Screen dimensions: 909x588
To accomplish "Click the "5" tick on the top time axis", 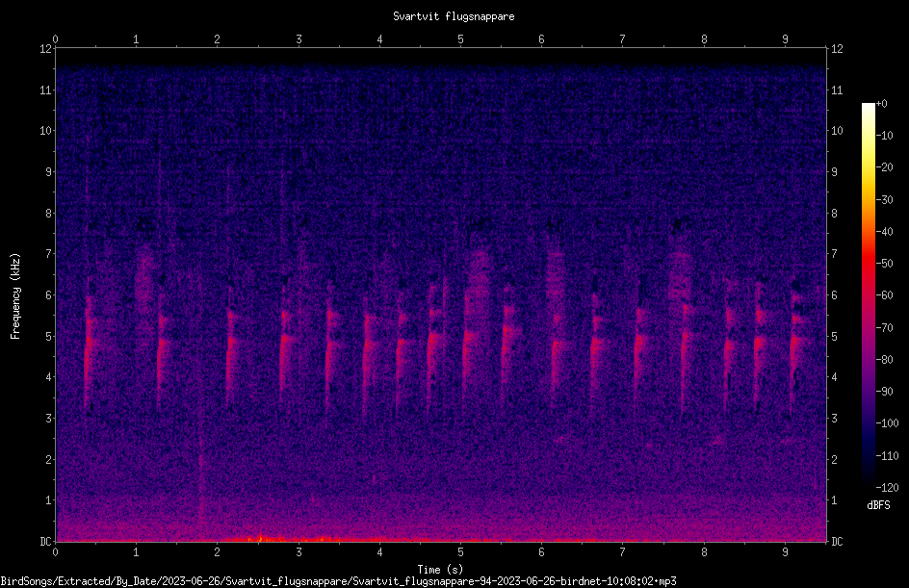I will (460, 39).
